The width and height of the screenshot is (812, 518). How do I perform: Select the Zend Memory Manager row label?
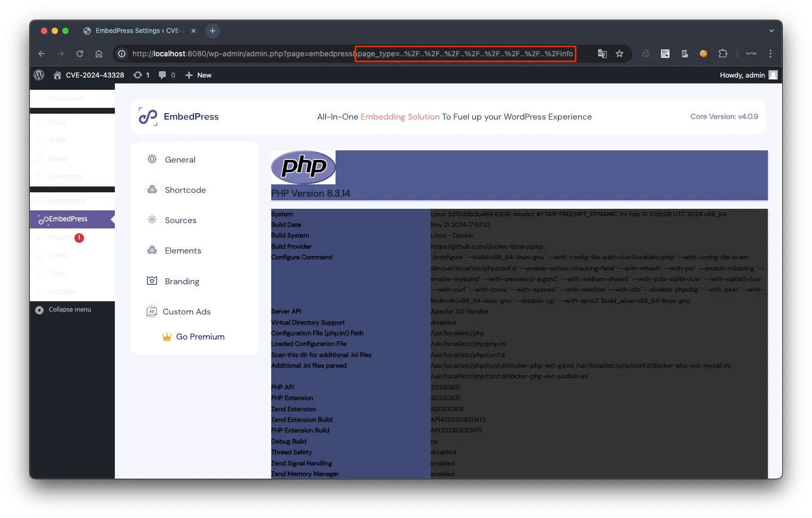pyautogui.click(x=305, y=474)
